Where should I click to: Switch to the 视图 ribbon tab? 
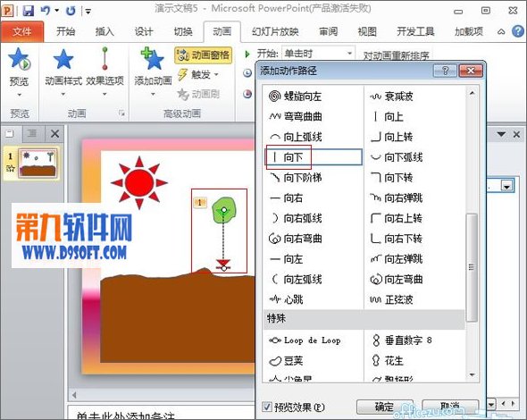click(x=367, y=31)
